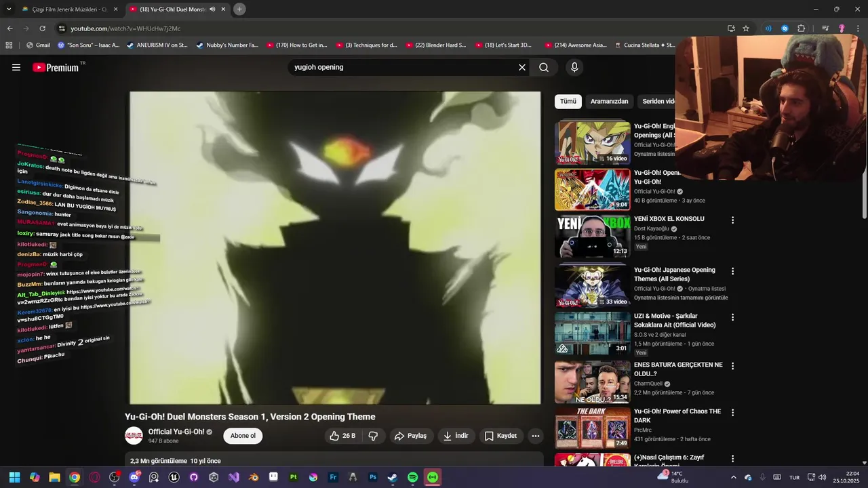The image size is (868, 488).
Task: Share the video with Paylaş
Action: 411,436
